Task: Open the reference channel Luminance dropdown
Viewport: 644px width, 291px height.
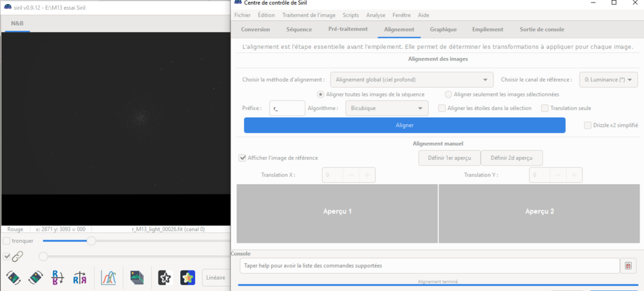Action: (x=609, y=80)
